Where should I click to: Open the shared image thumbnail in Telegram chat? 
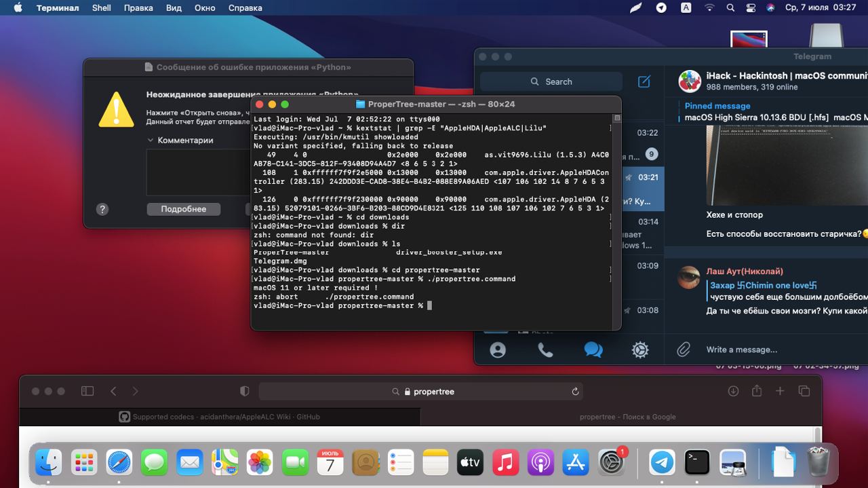click(787, 165)
